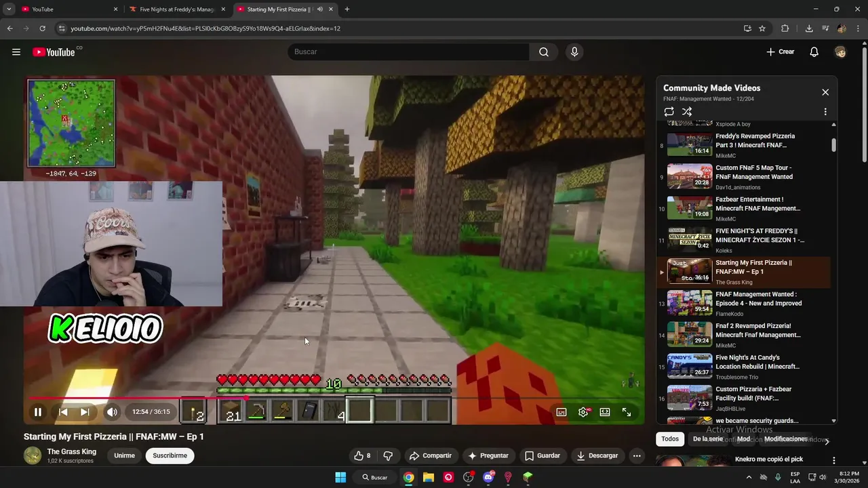Switch to Five Nights at Freddy's tab
The width and height of the screenshot is (868, 488).
coord(178,9)
